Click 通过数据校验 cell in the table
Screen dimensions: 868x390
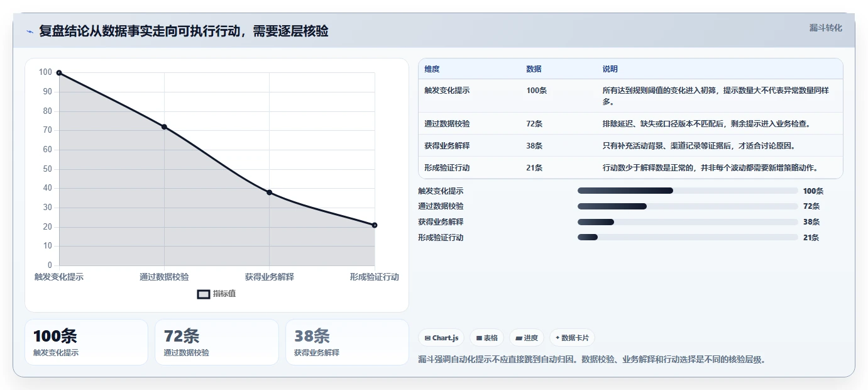click(447, 124)
